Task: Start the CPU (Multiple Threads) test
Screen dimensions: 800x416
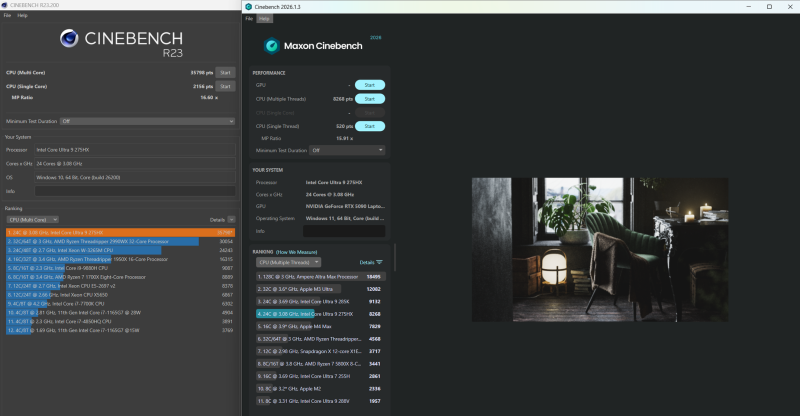Action: tap(370, 99)
